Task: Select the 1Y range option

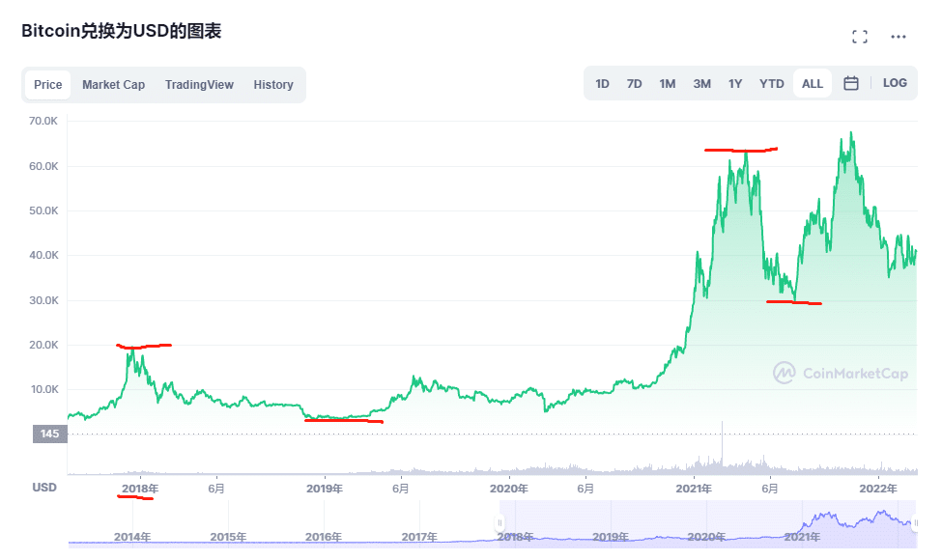Action: (x=735, y=83)
